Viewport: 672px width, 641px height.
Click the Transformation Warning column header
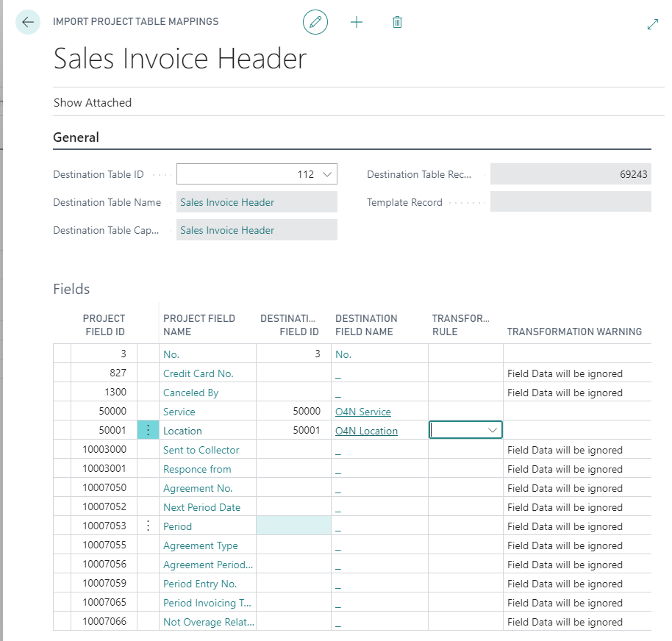[573, 332]
